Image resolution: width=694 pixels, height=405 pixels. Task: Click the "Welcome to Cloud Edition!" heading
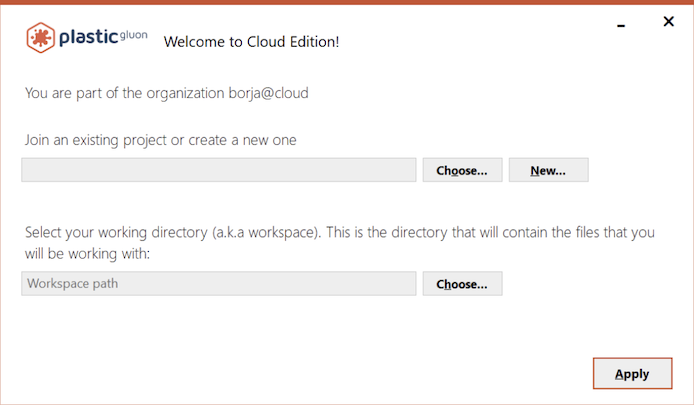(251, 42)
